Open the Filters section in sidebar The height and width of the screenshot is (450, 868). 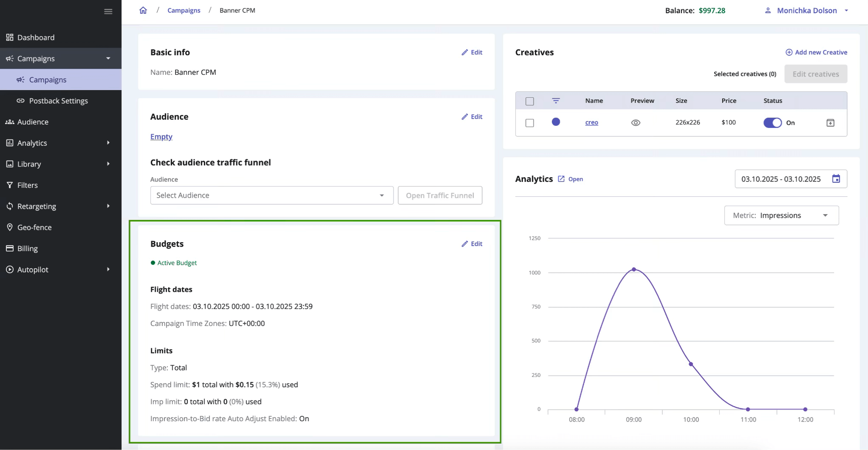(x=27, y=185)
